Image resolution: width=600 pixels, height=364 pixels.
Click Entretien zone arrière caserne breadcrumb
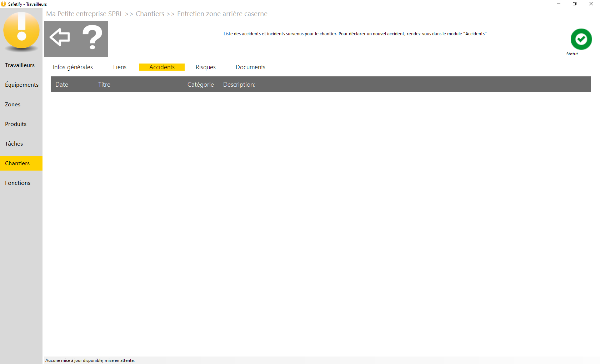pyautogui.click(x=222, y=14)
